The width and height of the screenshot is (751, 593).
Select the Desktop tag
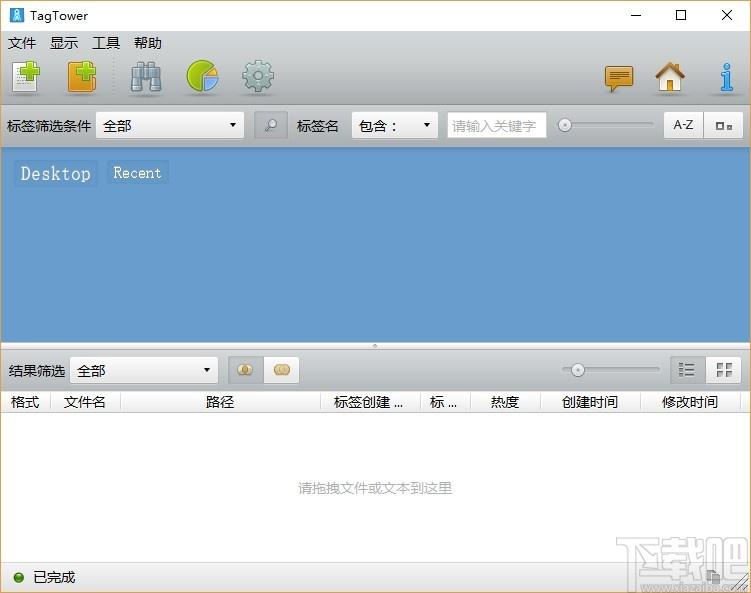[56, 174]
